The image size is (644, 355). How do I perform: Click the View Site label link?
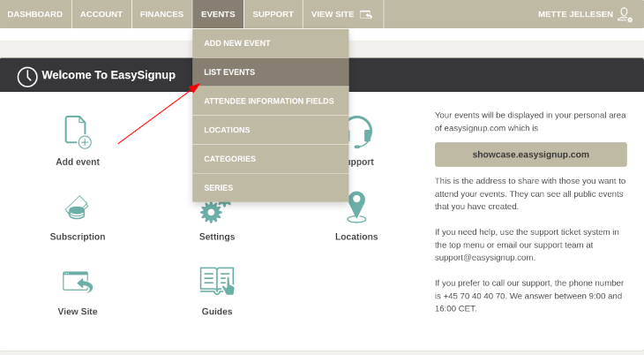coord(78,312)
